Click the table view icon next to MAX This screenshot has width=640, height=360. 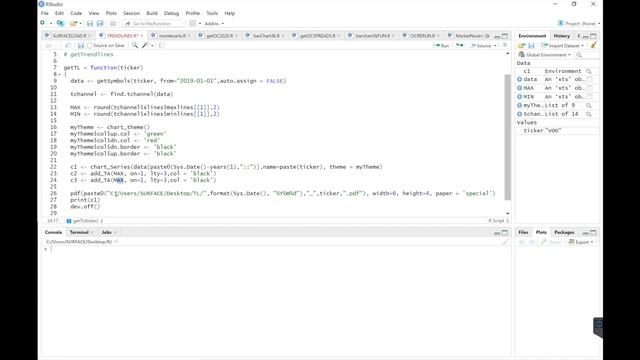pos(589,88)
